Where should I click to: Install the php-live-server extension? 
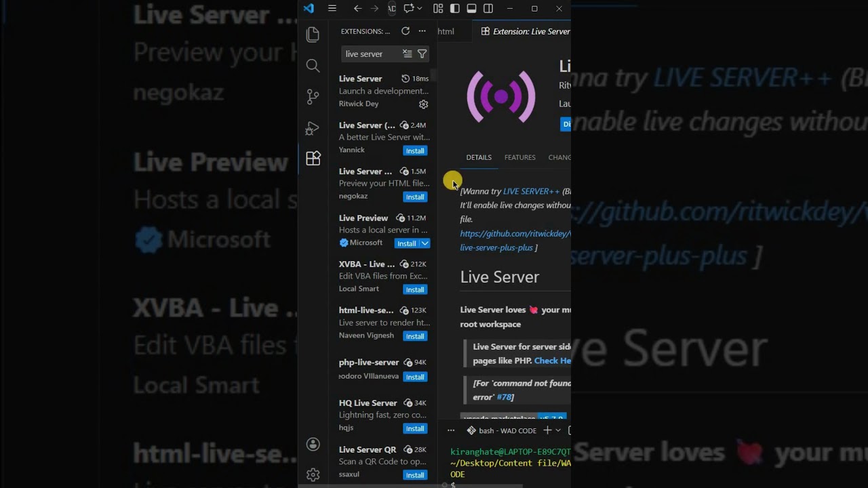coord(415,377)
